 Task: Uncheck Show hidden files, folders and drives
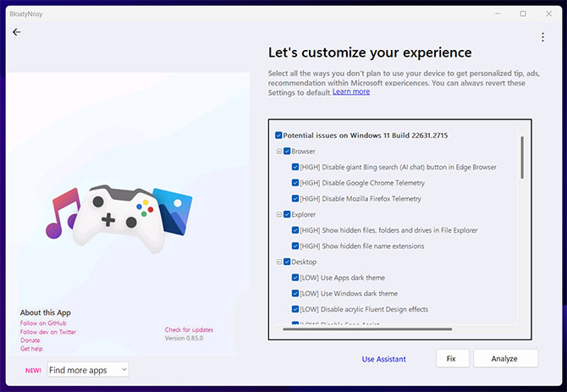pyautogui.click(x=295, y=230)
